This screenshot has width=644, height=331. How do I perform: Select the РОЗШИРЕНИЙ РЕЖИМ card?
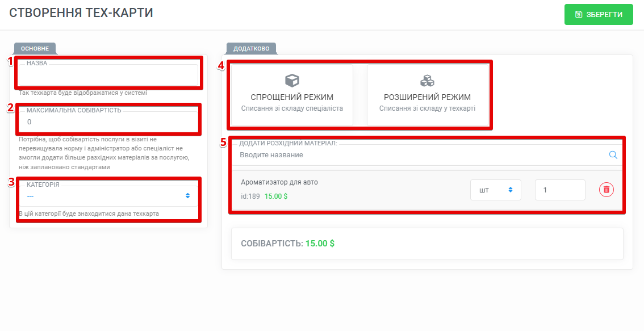(x=428, y=95)
